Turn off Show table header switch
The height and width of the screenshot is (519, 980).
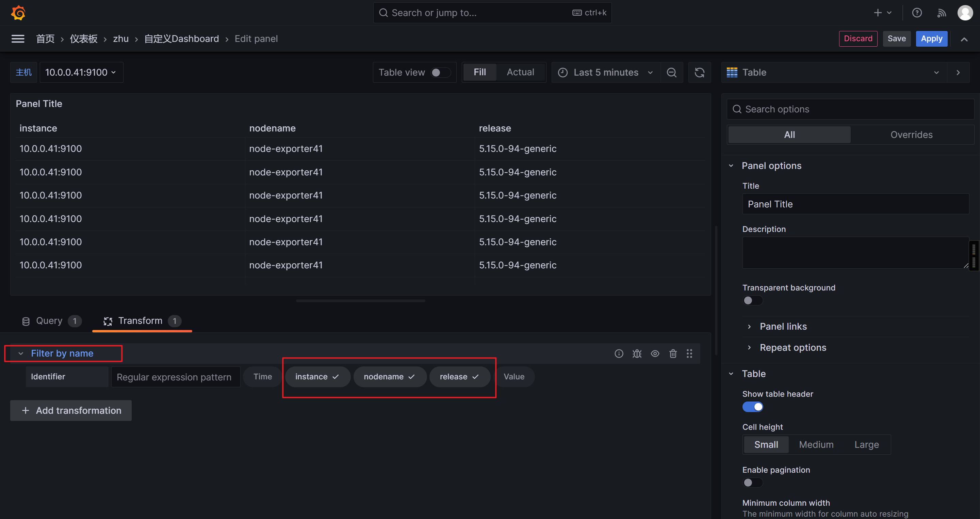(x=752, y=407)
